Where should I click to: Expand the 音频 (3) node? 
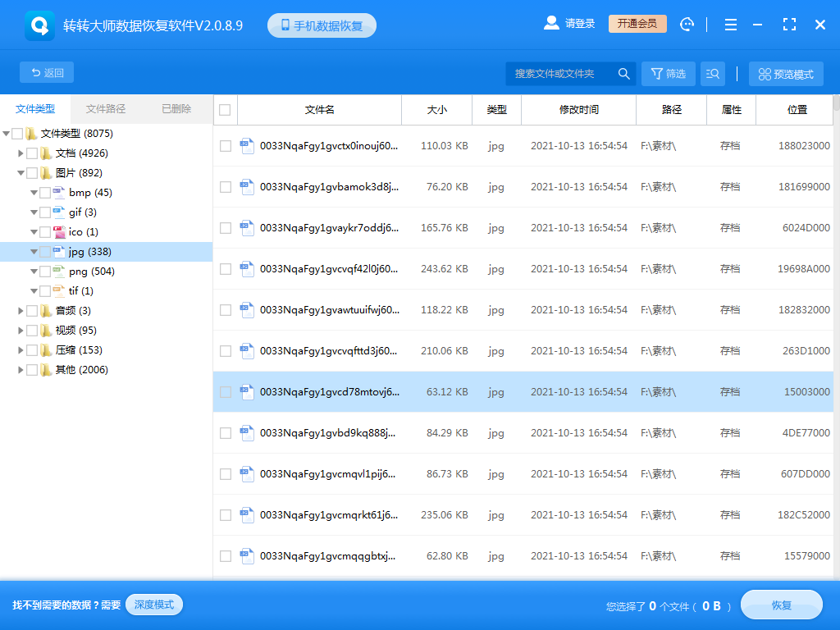pos(21,311)
